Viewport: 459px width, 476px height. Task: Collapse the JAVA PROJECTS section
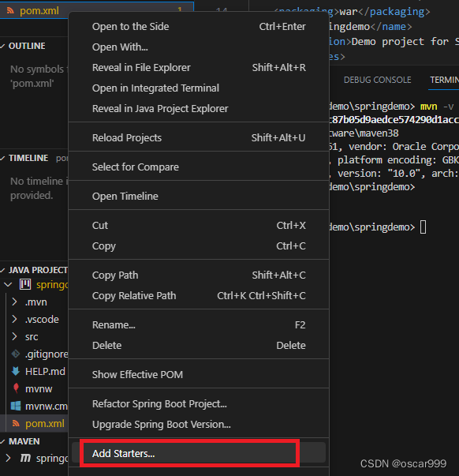click(x=2, y=270)
